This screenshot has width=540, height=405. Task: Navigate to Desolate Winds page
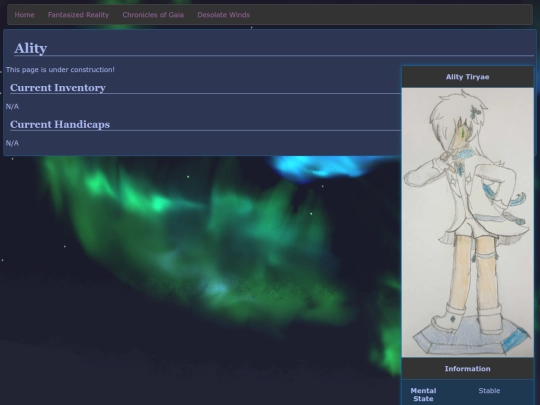pyautogui.click(x=224, y=15)
